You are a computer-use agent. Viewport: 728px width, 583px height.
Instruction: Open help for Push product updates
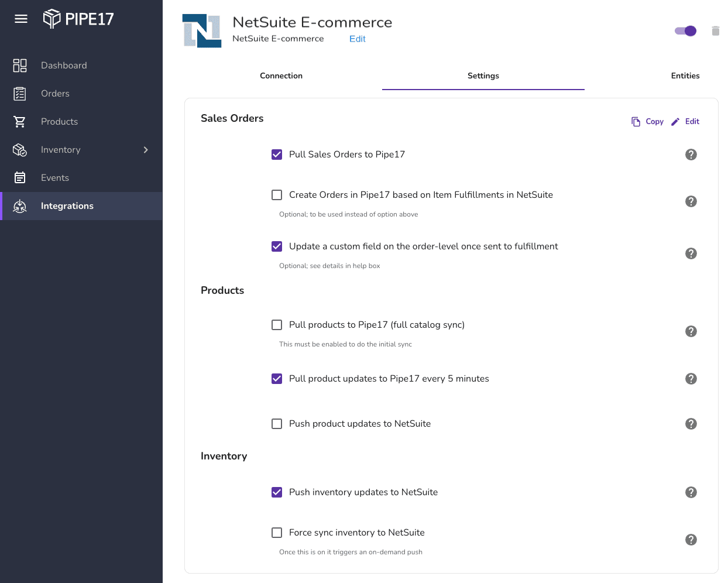[691, 424]
